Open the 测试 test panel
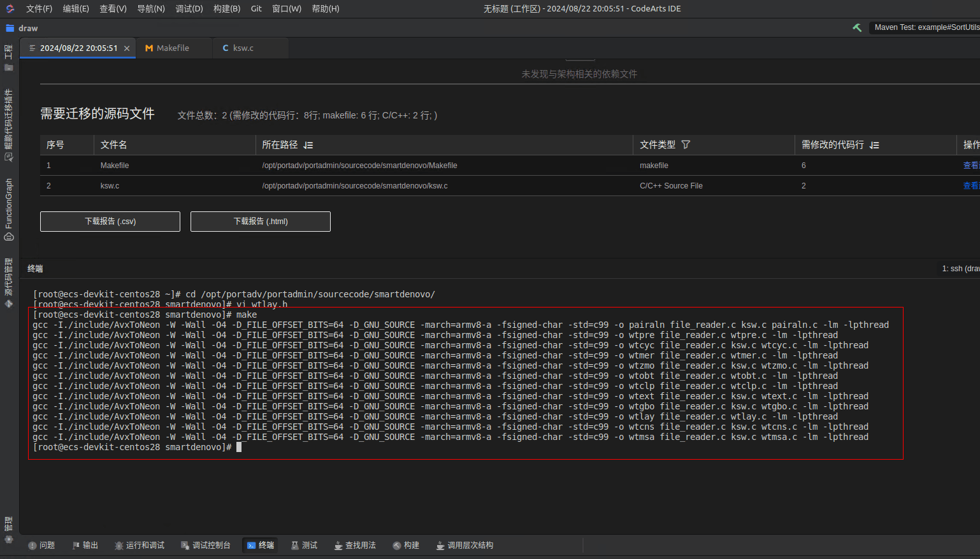The image size is (980, 559). (x=304, y=545)
